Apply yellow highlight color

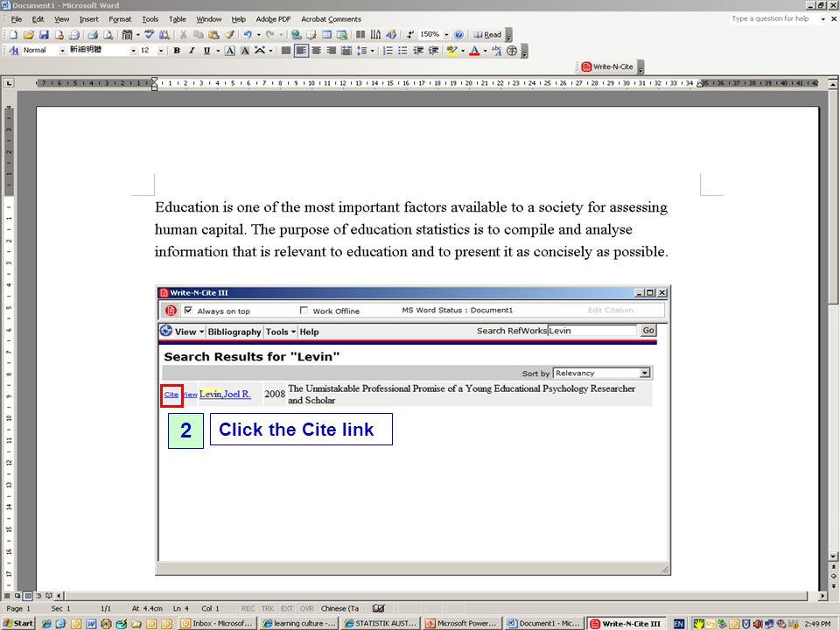451,51
